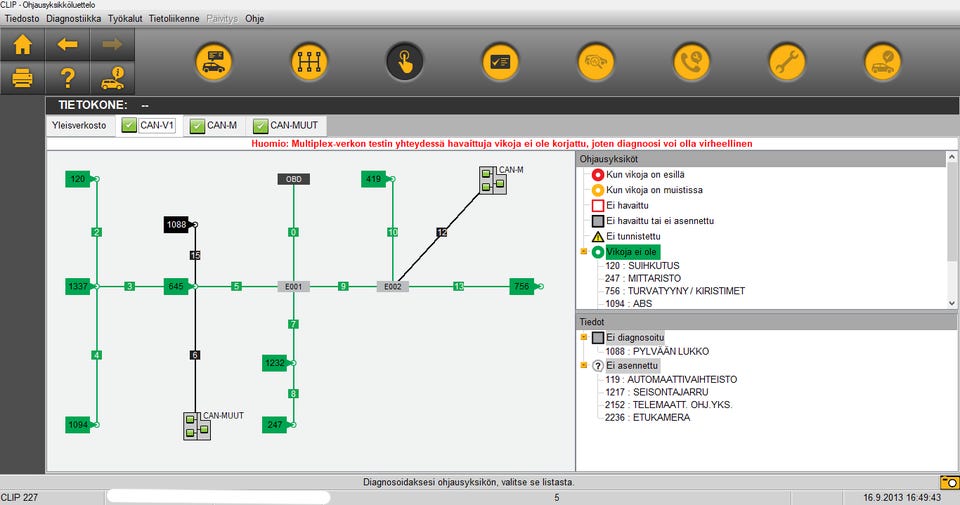Click the CAN-M network node icon
This screenshot has width=960, height=505.
coord(492,181)
